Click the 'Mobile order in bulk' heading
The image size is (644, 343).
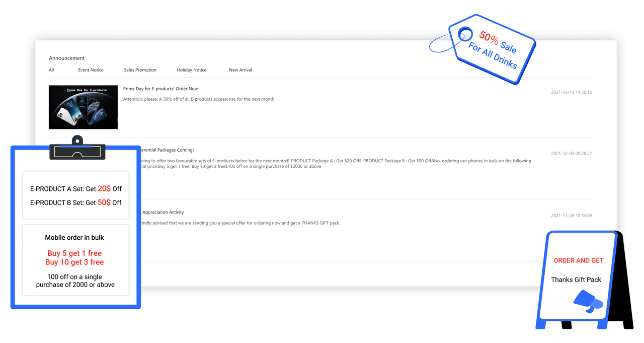coord(74,238)
